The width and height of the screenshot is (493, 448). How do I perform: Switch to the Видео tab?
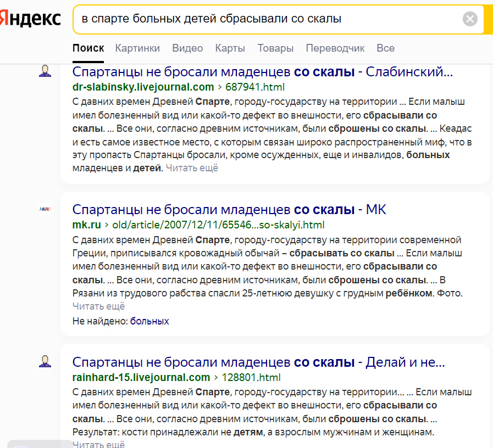(x=187, y=48)
